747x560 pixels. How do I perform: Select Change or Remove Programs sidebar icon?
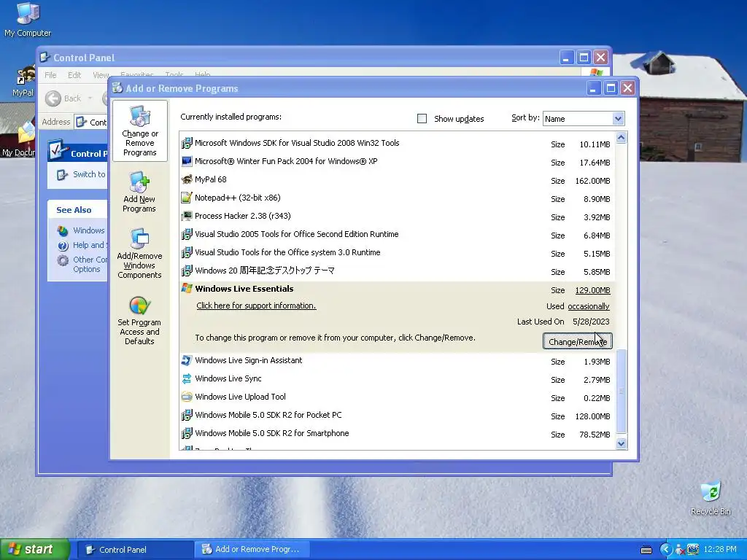(x=139, y=131)
